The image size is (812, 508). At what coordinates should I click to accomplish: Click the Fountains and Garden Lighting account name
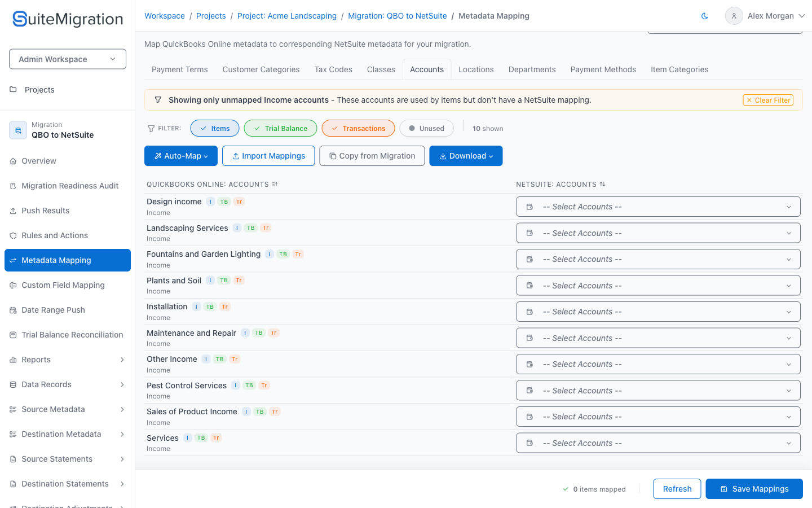tap(204, 254)
